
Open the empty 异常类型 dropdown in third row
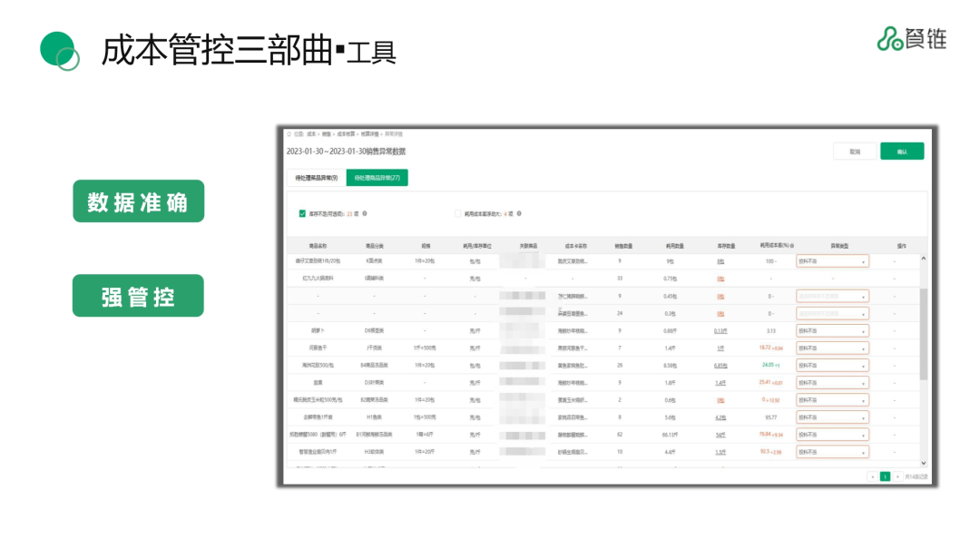click(832, 296)
